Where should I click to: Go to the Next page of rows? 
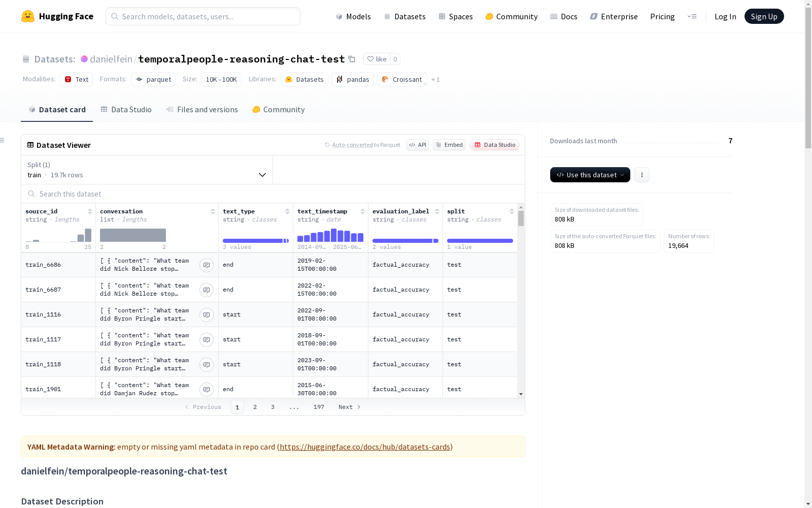(349, 407)
